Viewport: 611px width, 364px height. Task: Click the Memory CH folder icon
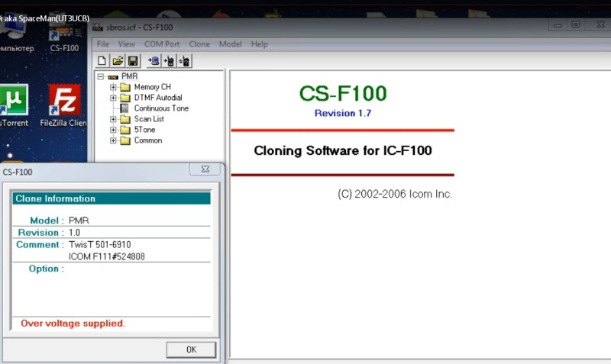click(x=125, y=87)
